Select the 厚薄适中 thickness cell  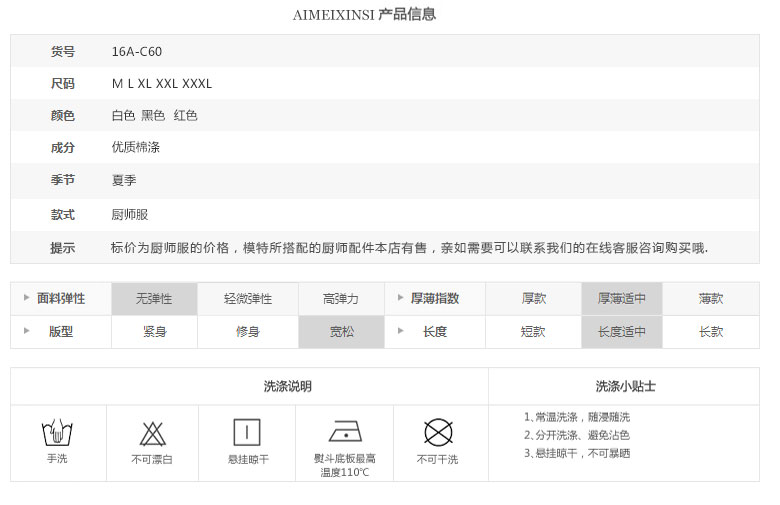(622, 299)
